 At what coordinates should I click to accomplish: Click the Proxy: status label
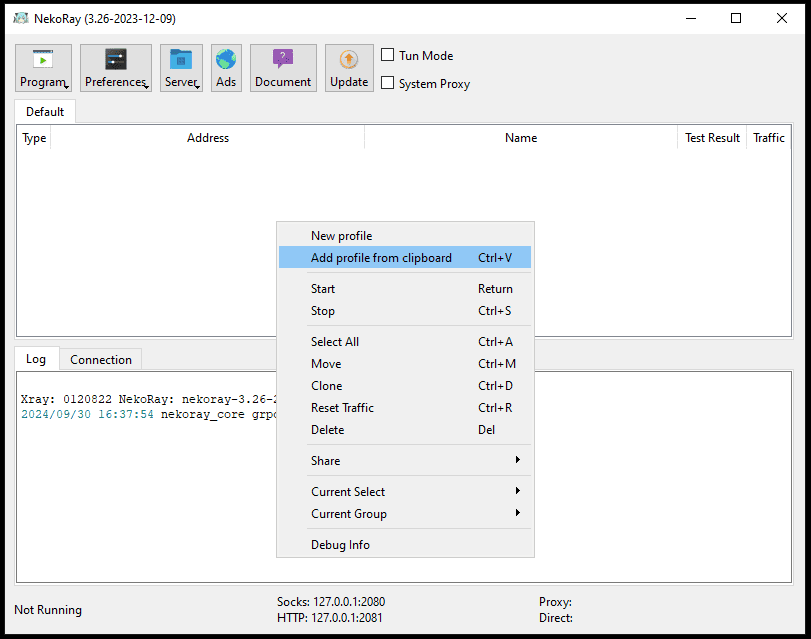[555, 602]
